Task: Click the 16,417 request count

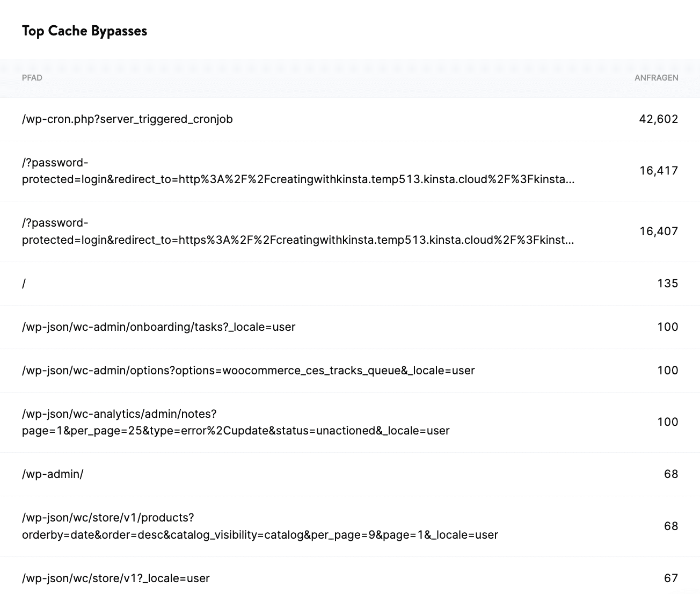Action: click(659, 171)
